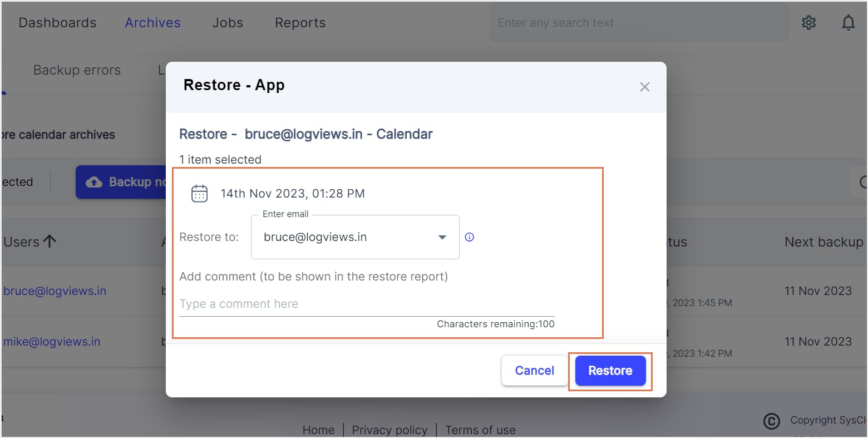
Task: Click the Backup now button
Action: coord(121,182)
